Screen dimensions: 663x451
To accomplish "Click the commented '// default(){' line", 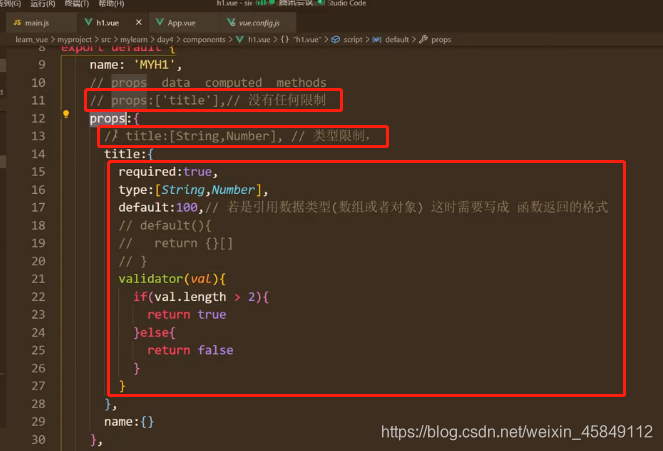I will 164,225.
